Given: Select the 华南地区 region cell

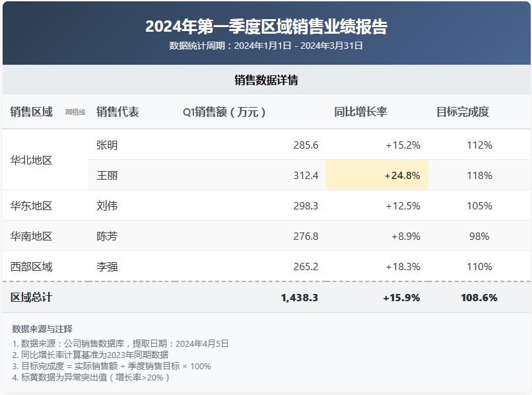Looking at the screenshot, I should pos(31,236).
